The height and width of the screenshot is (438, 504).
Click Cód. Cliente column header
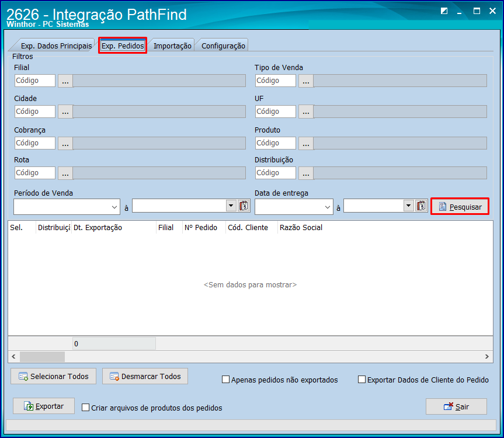click(x=251, y=228)
